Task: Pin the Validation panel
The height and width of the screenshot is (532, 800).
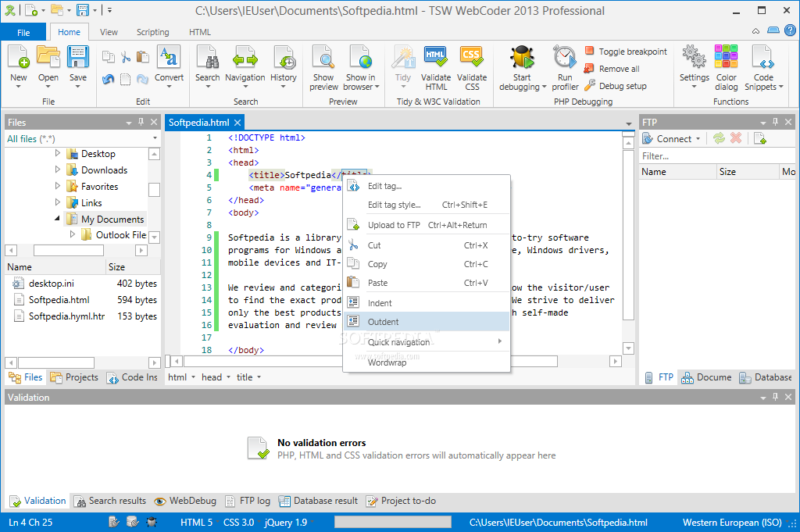Action: (775, 398)
